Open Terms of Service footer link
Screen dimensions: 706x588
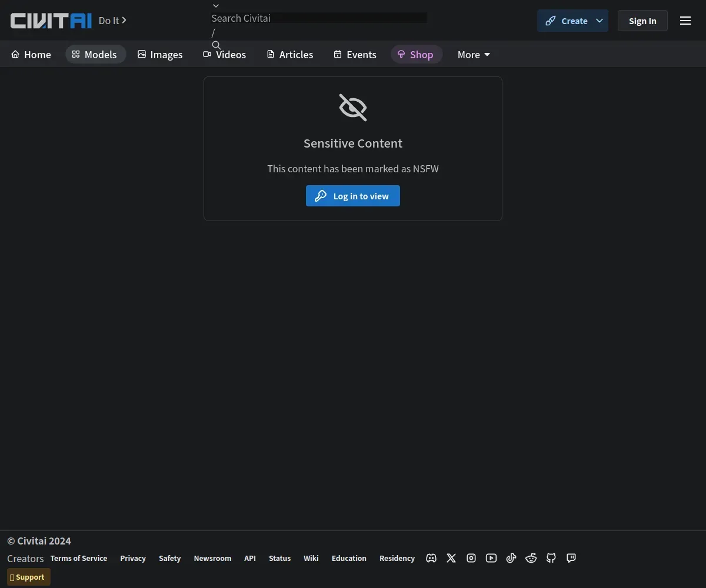tap(79, 558)
